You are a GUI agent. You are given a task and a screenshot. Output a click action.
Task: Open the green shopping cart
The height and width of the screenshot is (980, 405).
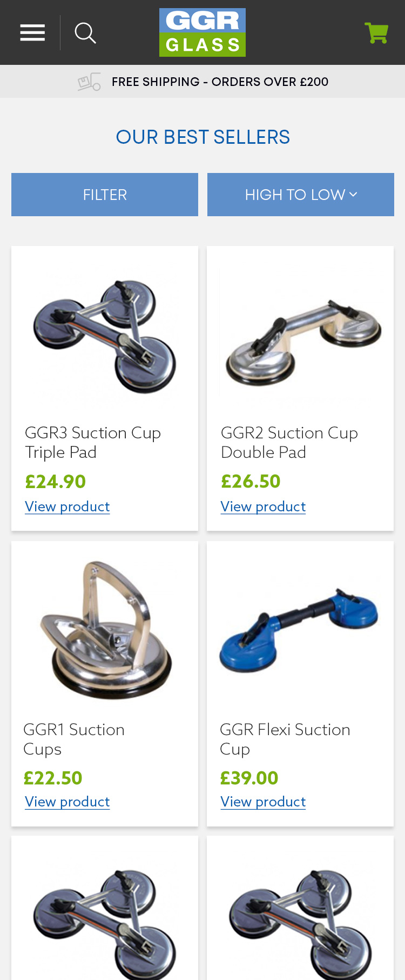376,33
